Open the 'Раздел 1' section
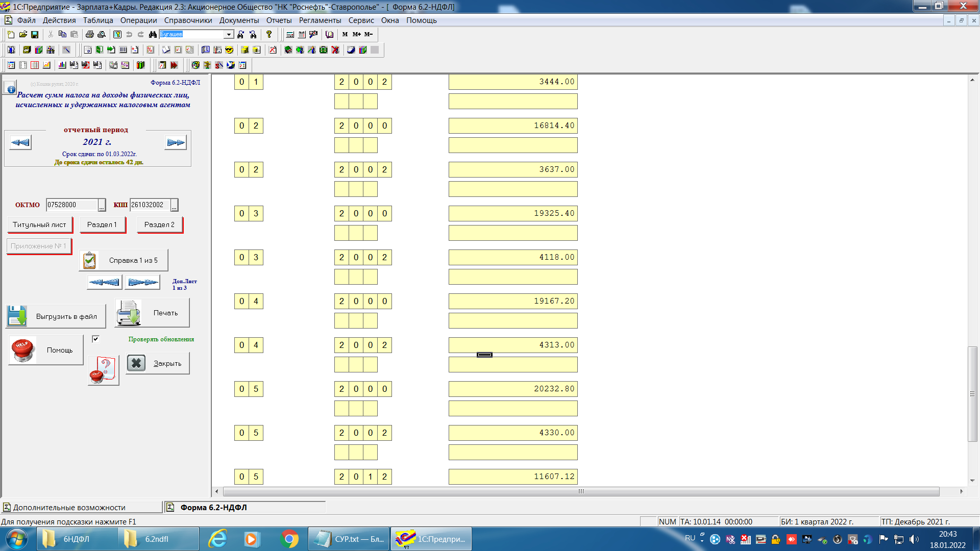The width and height of the screenshot is (980, 551). click(102, 224)
